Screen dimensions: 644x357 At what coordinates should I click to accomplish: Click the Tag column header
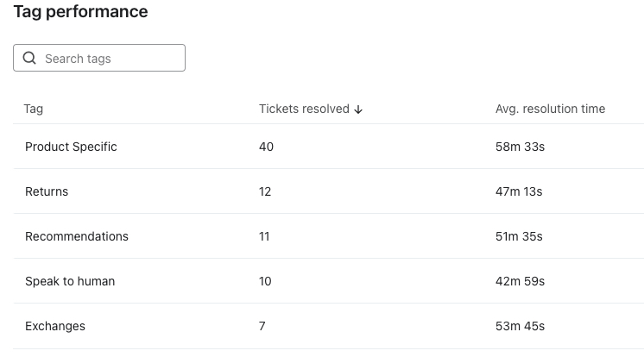click(34, 110)
